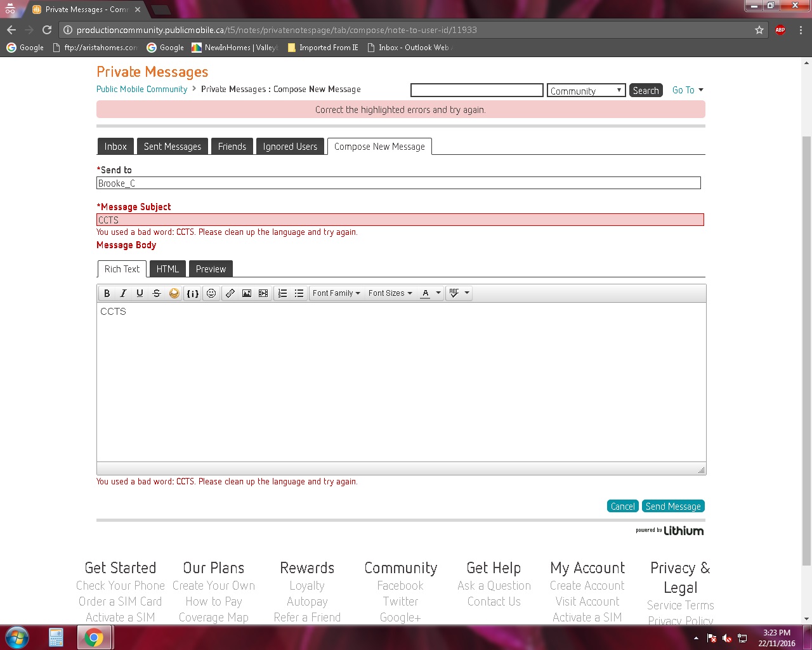The height and width of the screenshot is (650, 812).
Task: Expand the Go To menu
Action: 688,90
